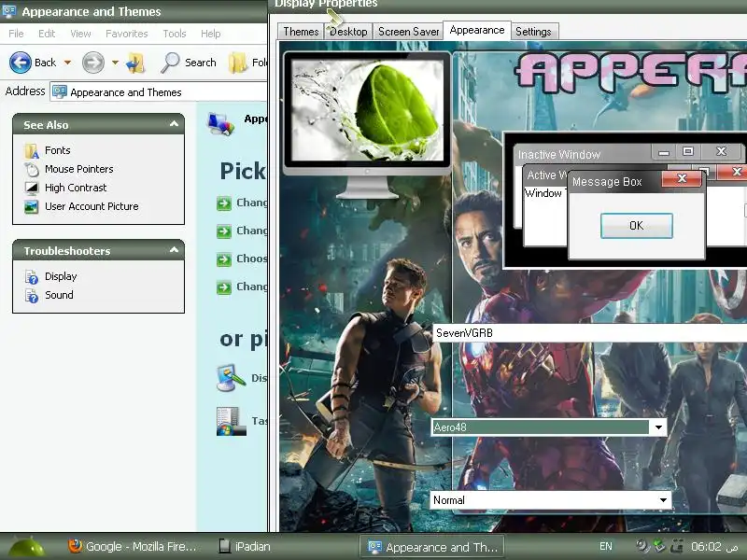Viewport: 747px width, 560px height.
Task: Click the Search magnifier toolbar button
Action: point(189,63)
